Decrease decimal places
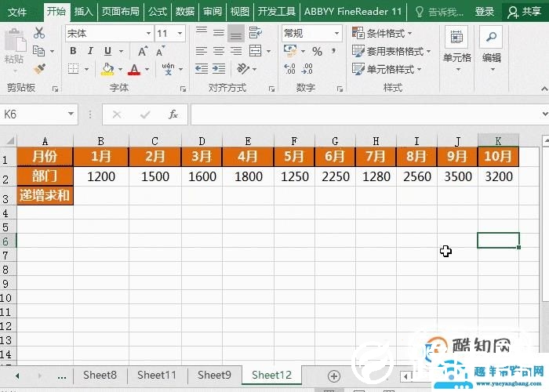Viewport: 549px width, 392px height. pos(307,69)
